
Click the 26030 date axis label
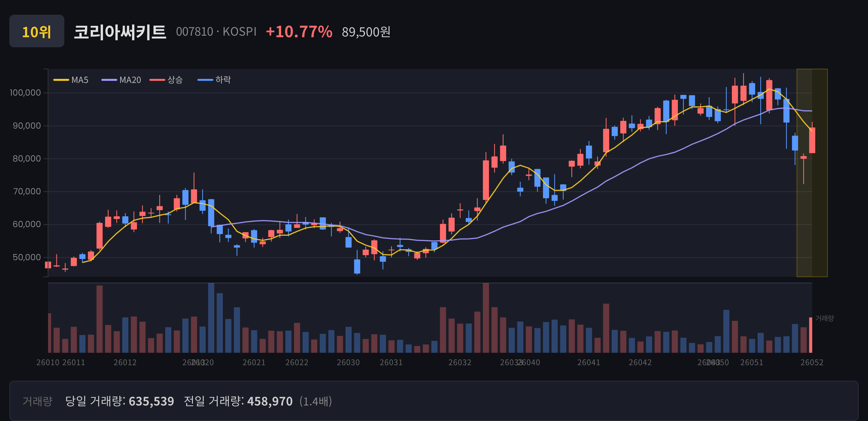pyautogui.click(x=348, y=362)
